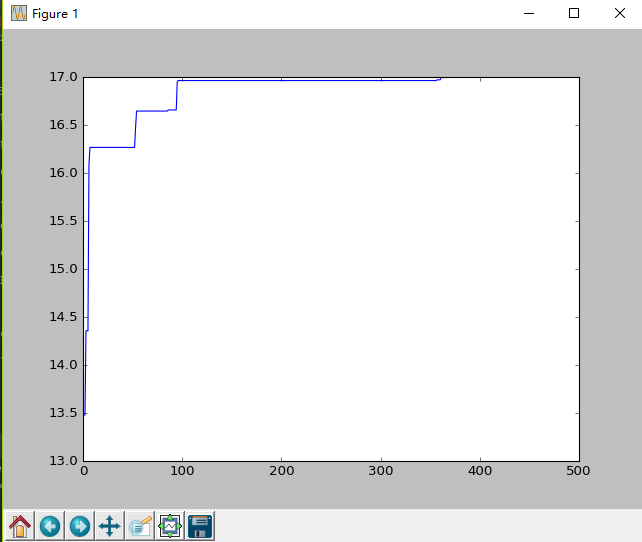642x542 pixels.
Task: Click the x-axis label 100
Action: coord(182,471)
